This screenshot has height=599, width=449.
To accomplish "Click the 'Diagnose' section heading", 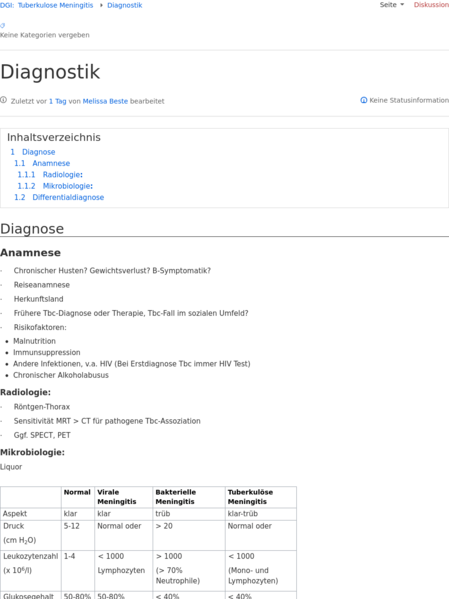I will [x=32, y=229].
